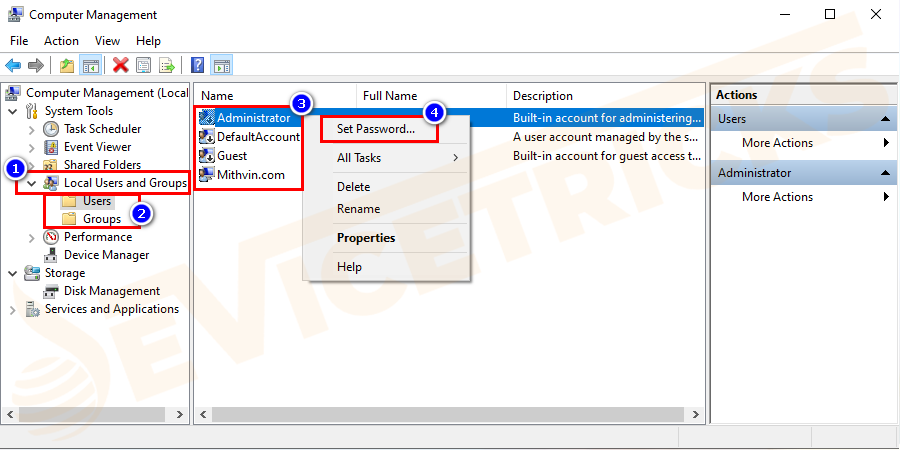The width and height of the screenshot is (900, 450).
Task: Click the Local Users and Groups icon
Action: click(x=51, y=183)
